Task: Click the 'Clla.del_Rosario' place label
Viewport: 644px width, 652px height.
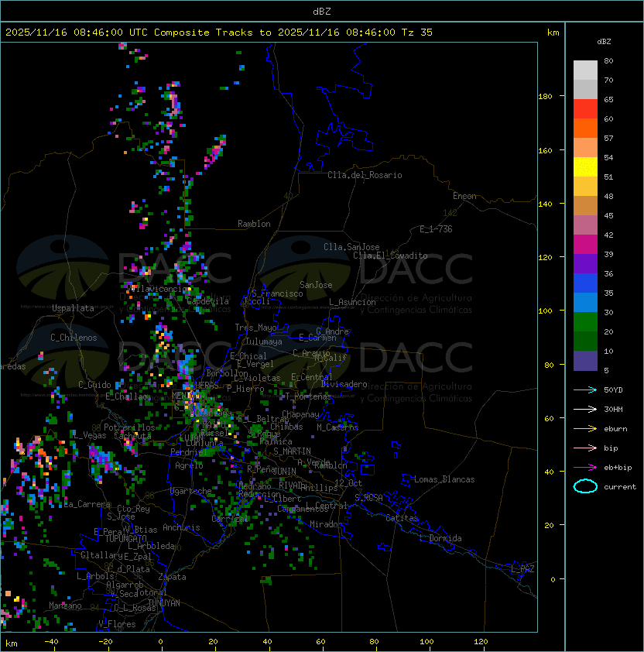Action: point(365,175)
